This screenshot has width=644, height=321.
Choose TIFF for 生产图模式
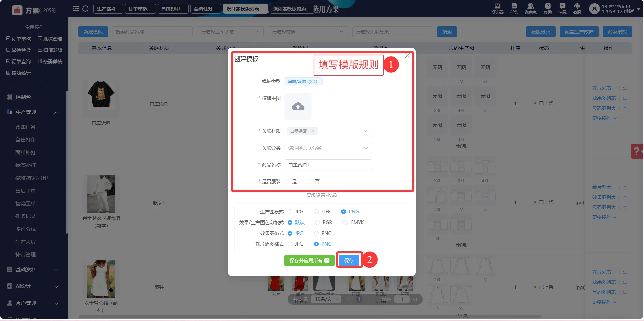pyautogui.click(x=316, y=212)
